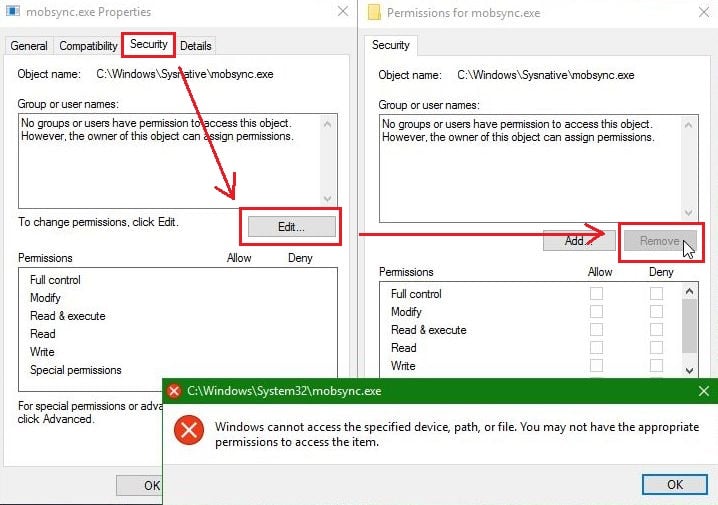The width and height of the screenshot is (718, 505).
Task: Click the Object name path in Permissions window
Action: [x=545, y=75]
